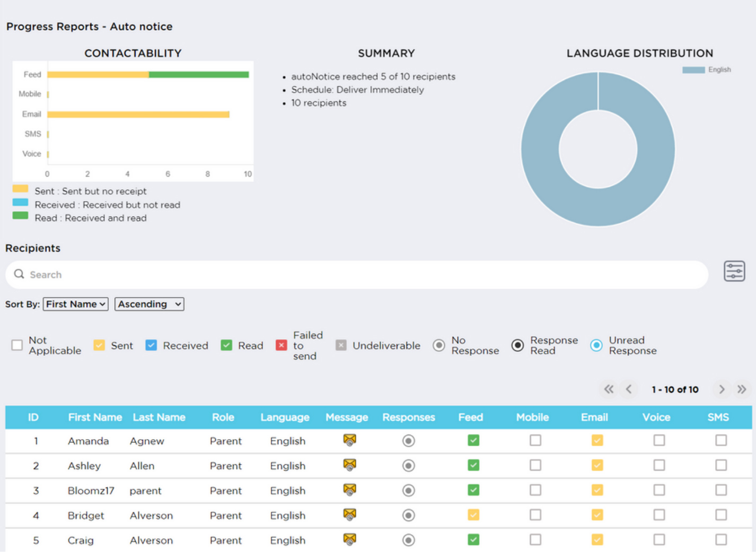
Task: Open the filter settings icon beside search
Action: [x=734, y=271]
